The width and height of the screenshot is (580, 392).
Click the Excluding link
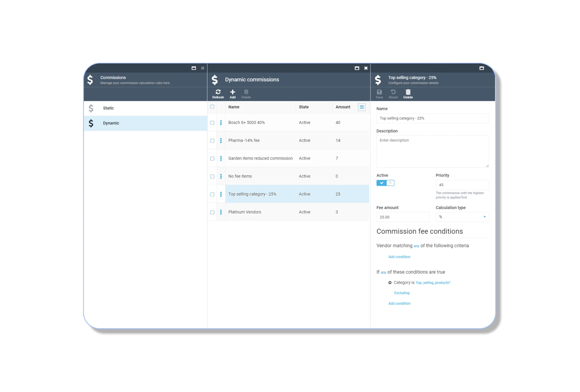402,293
